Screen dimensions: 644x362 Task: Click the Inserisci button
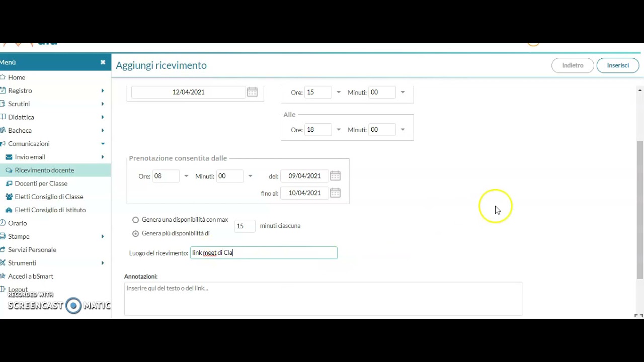(618, 65)
